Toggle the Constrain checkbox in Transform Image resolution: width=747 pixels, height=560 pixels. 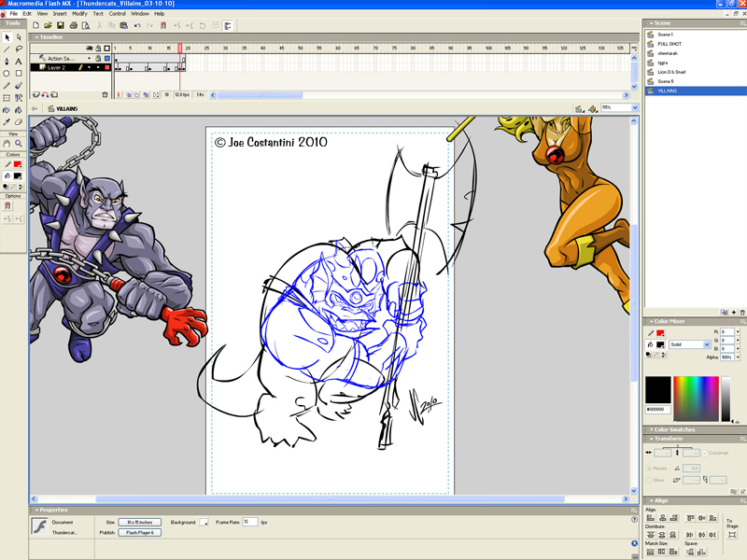click(x=705, y=453)
